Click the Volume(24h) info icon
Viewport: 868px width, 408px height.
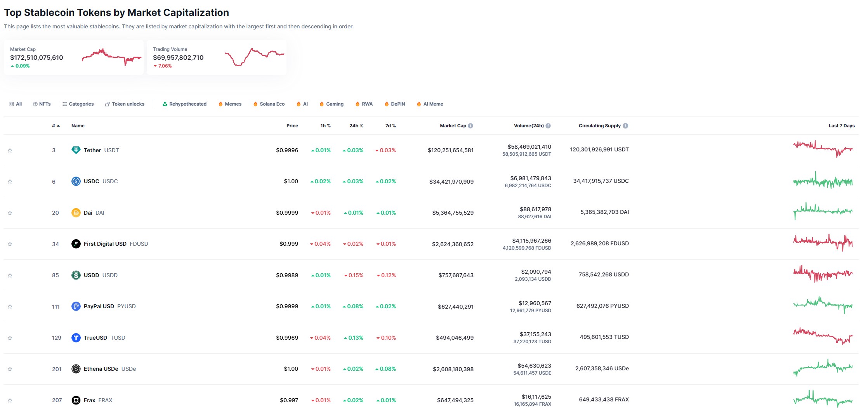548,126
